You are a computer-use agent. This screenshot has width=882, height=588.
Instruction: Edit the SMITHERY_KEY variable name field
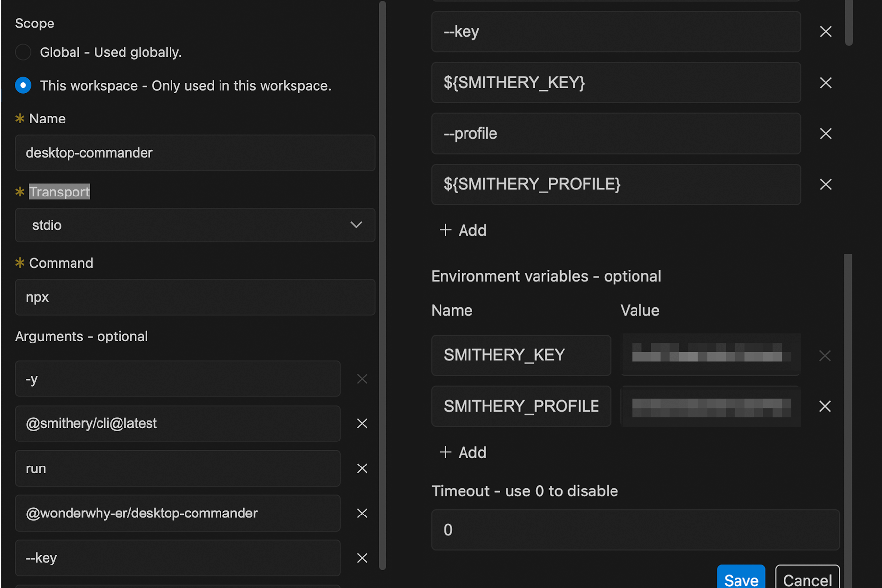click(x=521, y=355)
